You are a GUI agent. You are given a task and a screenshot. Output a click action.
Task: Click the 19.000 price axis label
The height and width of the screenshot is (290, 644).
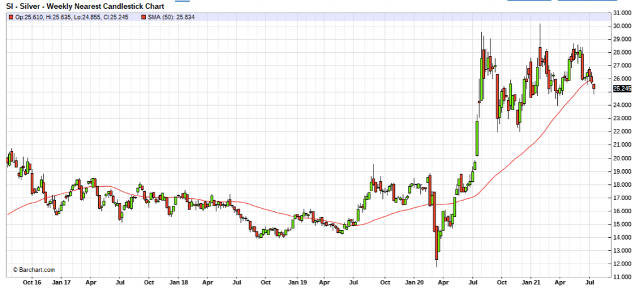pos(623,171)
